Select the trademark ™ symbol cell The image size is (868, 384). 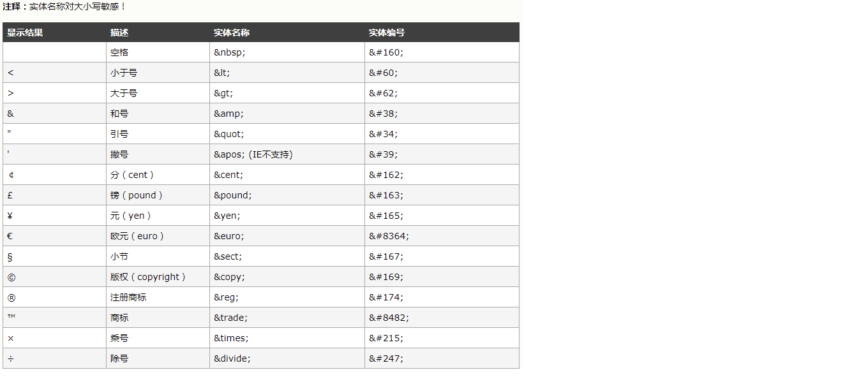(54, 318)
